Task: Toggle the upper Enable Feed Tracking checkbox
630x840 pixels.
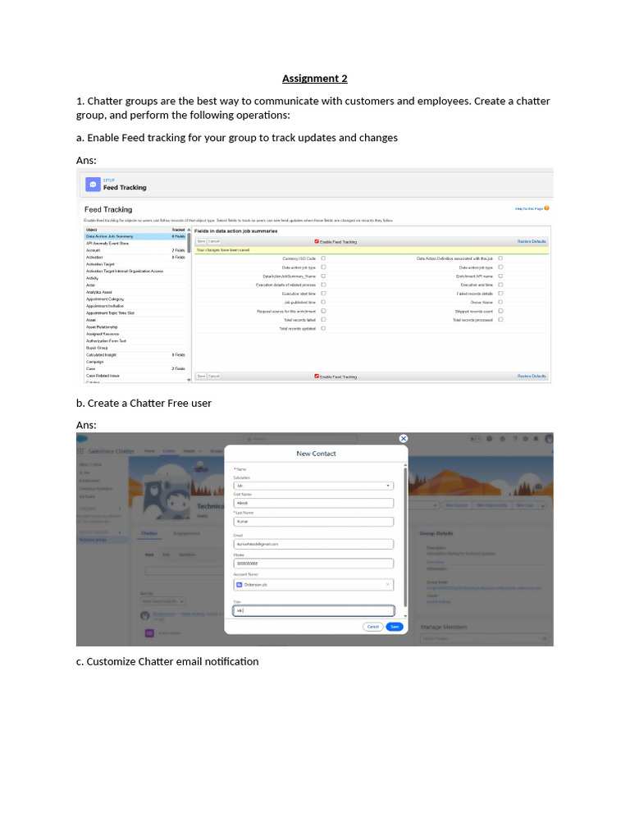Action: point(317,242)
